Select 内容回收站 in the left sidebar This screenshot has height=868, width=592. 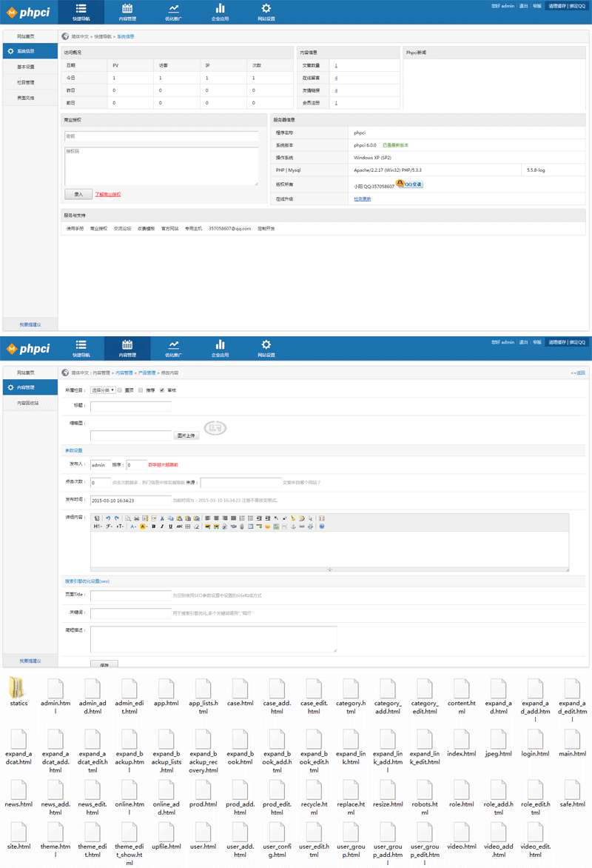(28, 404)
